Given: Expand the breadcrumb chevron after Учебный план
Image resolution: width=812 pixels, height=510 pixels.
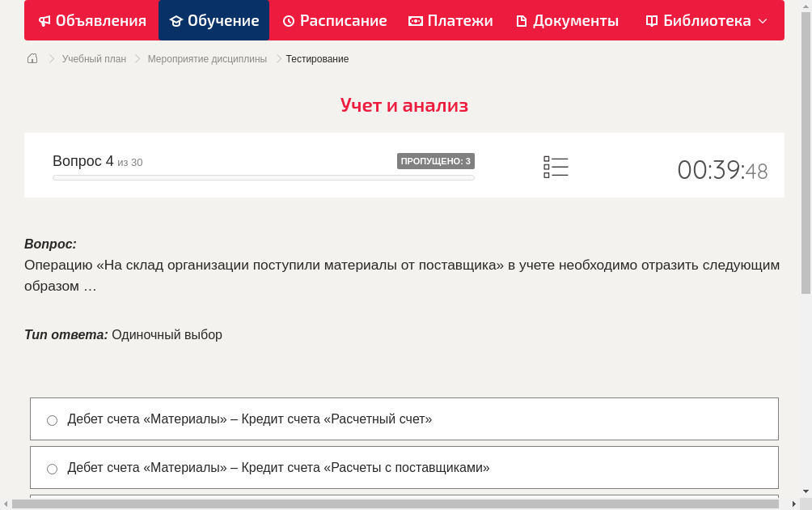Looking at the screenshot, I should (x=136, y=58).
